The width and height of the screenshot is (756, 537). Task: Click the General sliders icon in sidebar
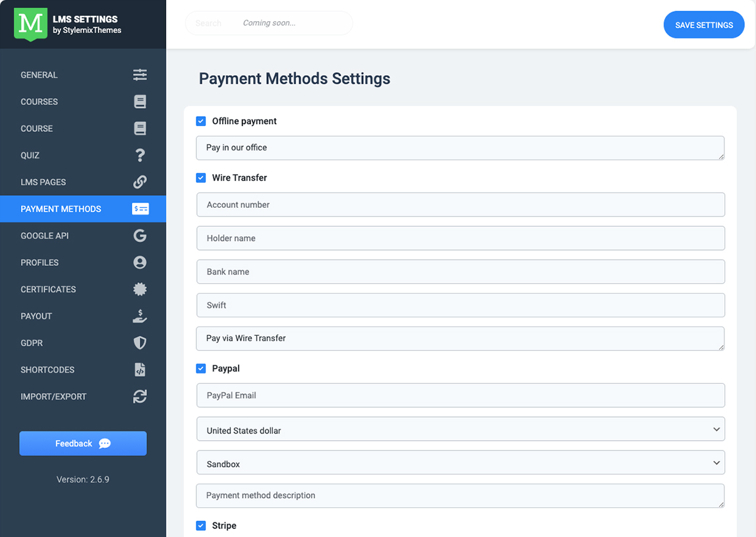[x=140, y=75]
